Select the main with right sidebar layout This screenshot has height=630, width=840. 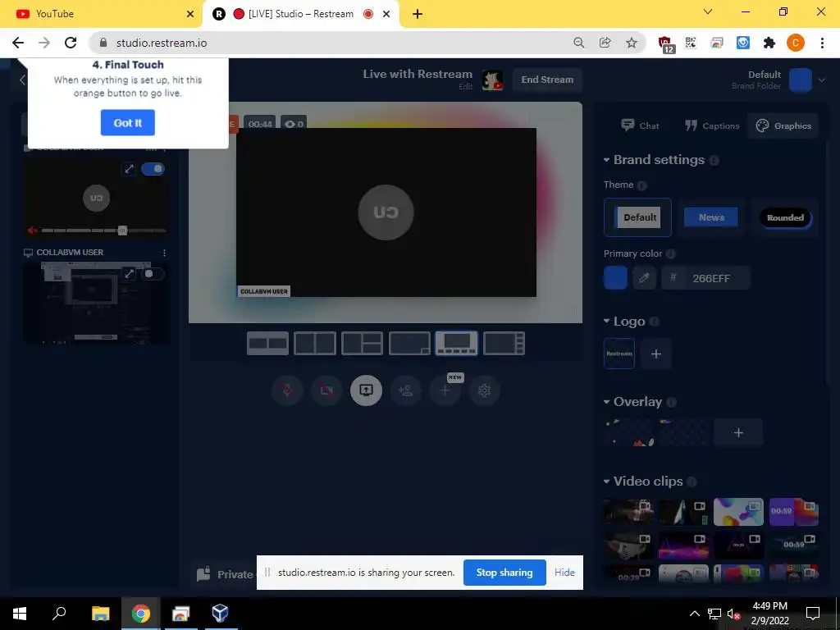click(504, 344)
